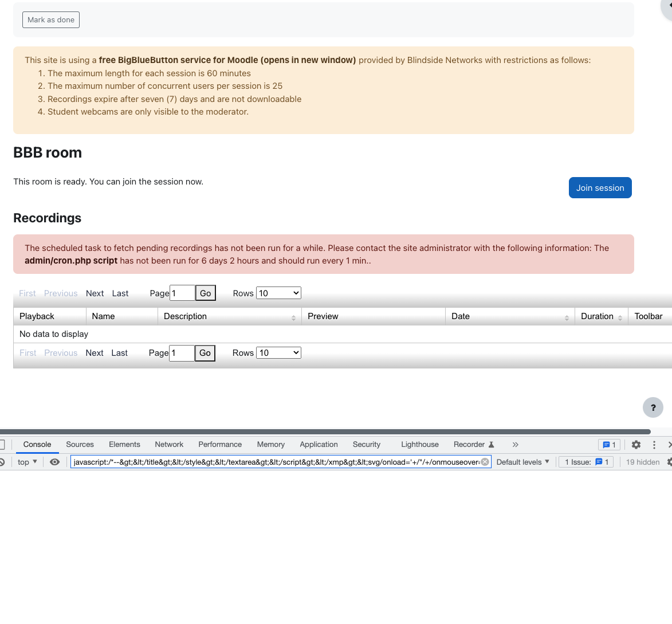Sort recordings by Description column
The width and height of the screenshot is (672, 624).
click(x=230, y=316)
